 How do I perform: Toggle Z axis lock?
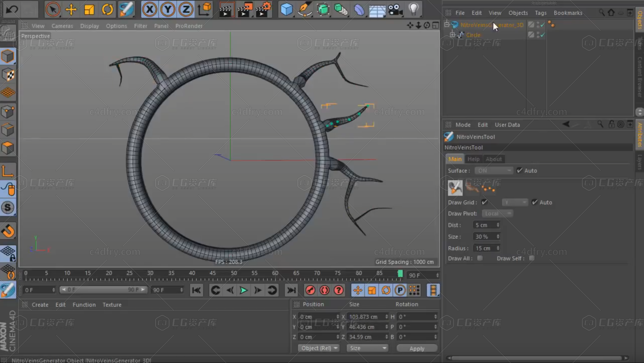click(186, 9)
